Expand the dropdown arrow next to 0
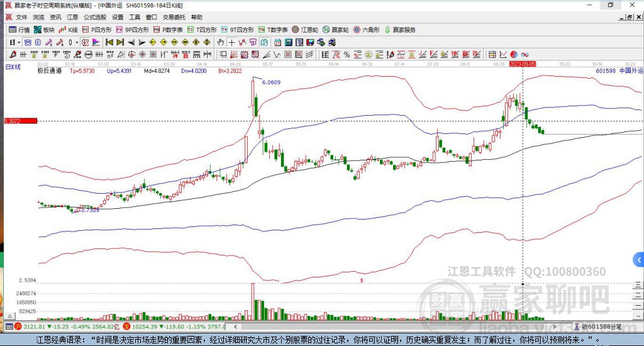The image size is (644, 346). coord(77,42)
